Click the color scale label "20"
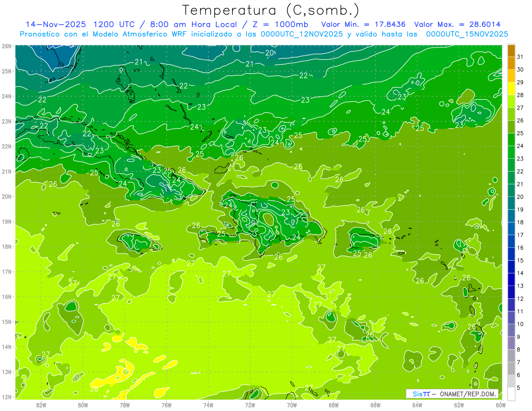532x411 pixels. click(520, 197)
